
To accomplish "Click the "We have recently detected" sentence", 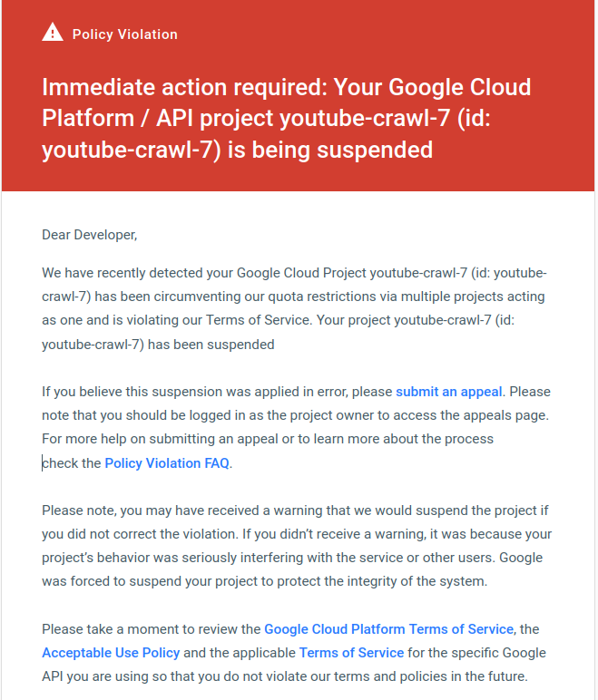I will pyautogui.click(x=294, y=273).
